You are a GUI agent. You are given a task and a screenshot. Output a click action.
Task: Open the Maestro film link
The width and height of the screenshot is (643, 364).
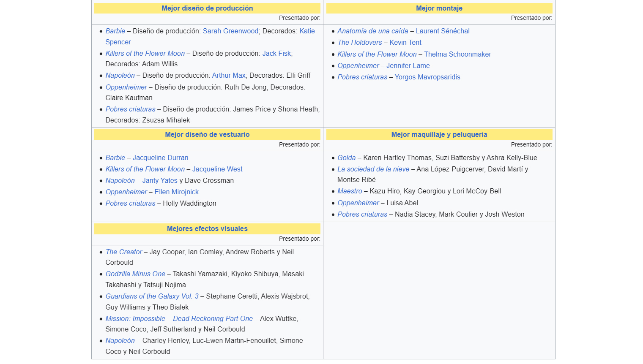pos(350,191)
